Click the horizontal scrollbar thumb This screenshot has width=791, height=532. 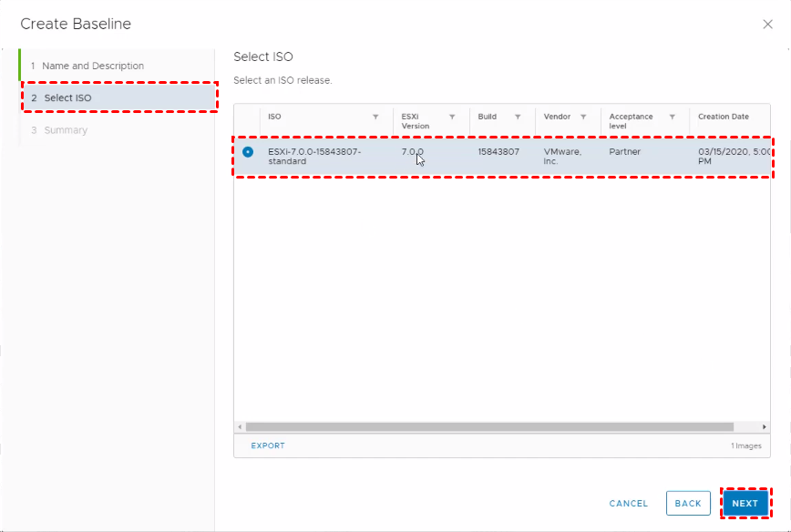(489, 427)
